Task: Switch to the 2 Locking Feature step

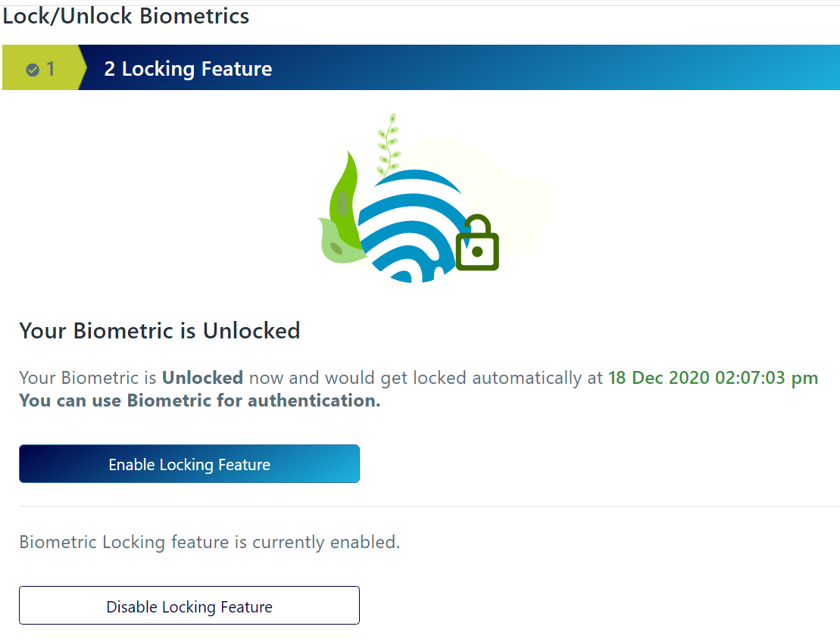Action: click(187, 68)
